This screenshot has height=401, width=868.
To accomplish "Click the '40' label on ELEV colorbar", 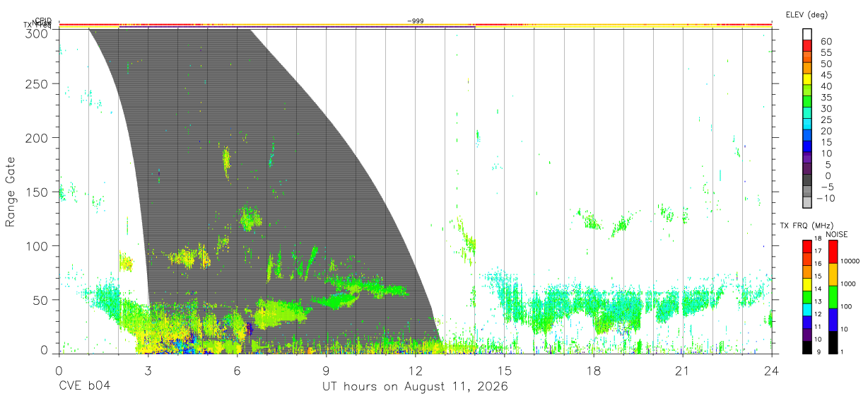I will coord(826,86).
